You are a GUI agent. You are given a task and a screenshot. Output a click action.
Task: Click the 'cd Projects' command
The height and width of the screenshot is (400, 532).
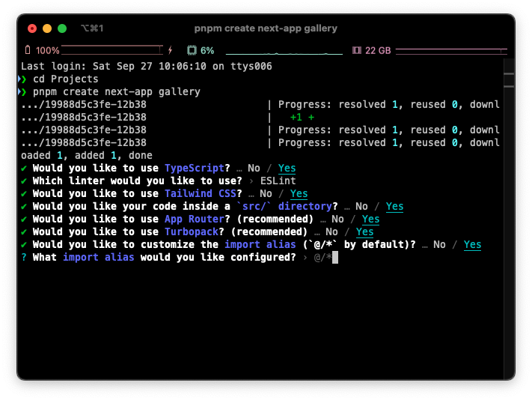[66, 79]
